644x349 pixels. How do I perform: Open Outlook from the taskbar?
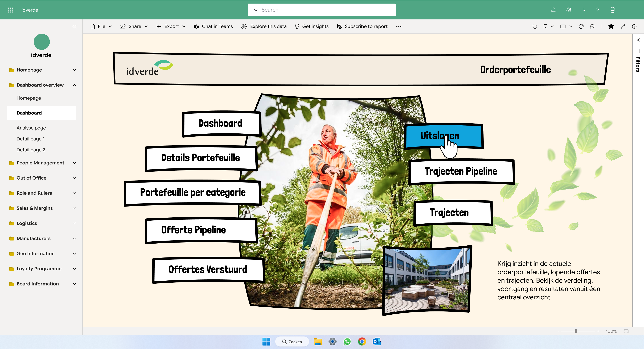(377, 341)
